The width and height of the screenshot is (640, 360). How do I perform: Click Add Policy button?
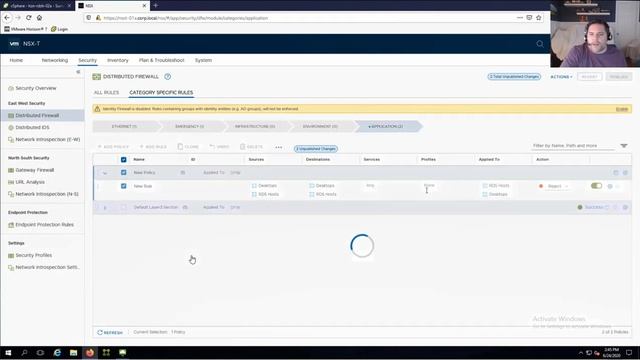(113, 147)
